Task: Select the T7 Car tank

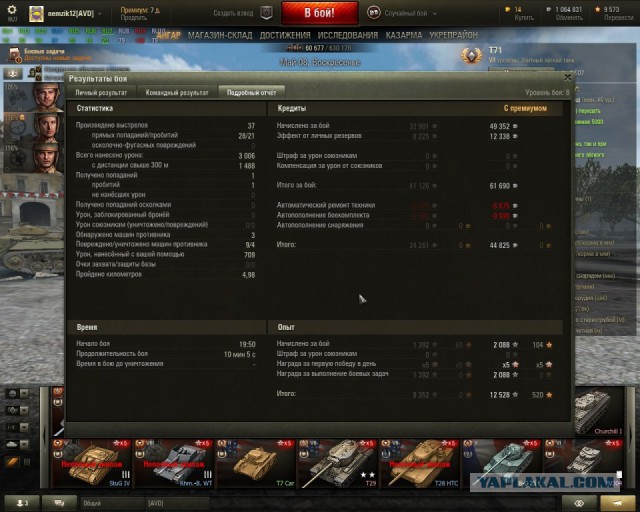Action: pyautogui.click(x=256, y=463)
